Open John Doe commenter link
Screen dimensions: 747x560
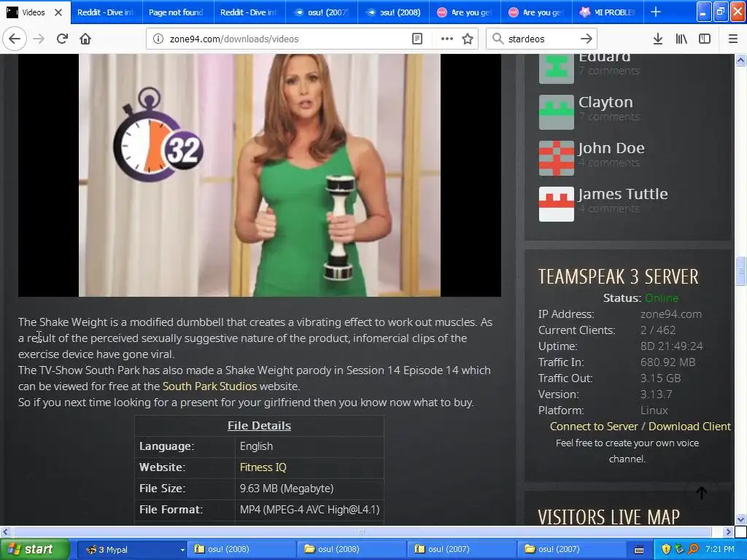click(611, 148)
